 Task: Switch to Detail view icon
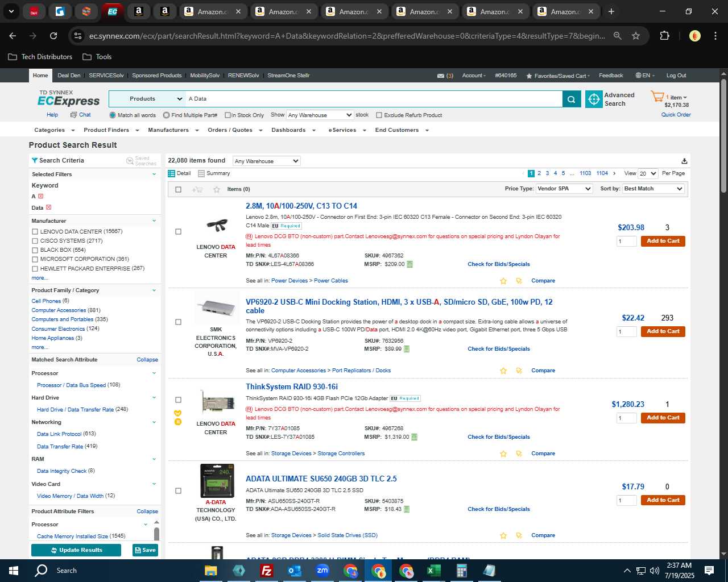pos(172,173)
